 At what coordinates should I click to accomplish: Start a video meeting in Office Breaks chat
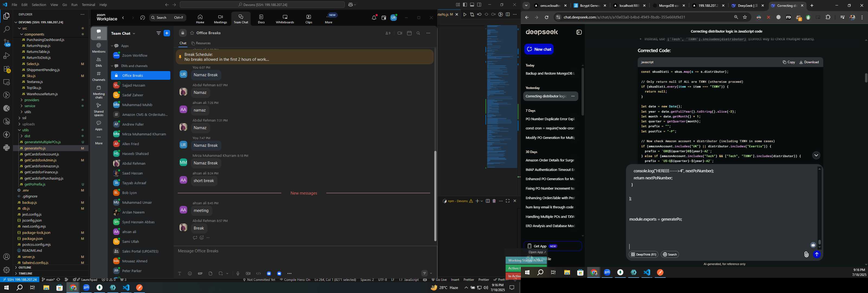click(400, 33)
